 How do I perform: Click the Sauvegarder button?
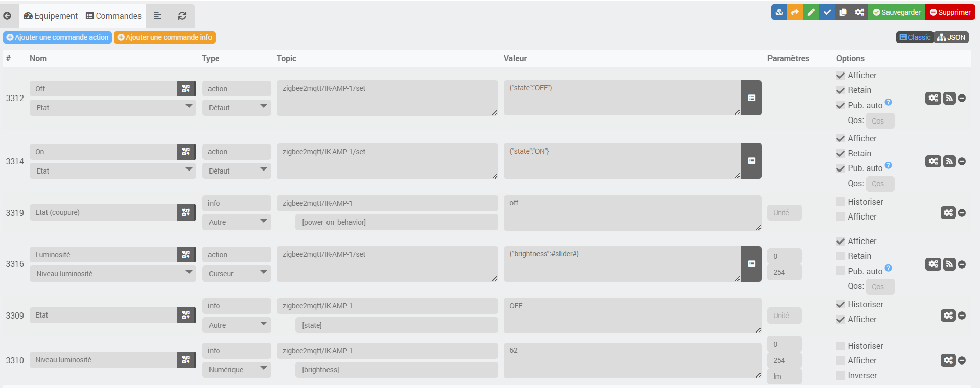click(897, 12)
